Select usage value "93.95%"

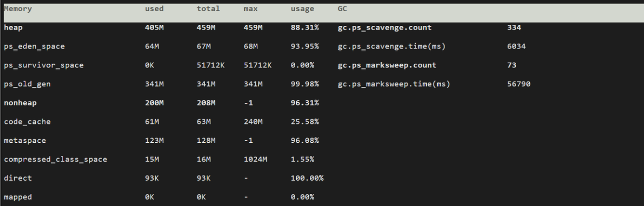(x=305, y=47)
